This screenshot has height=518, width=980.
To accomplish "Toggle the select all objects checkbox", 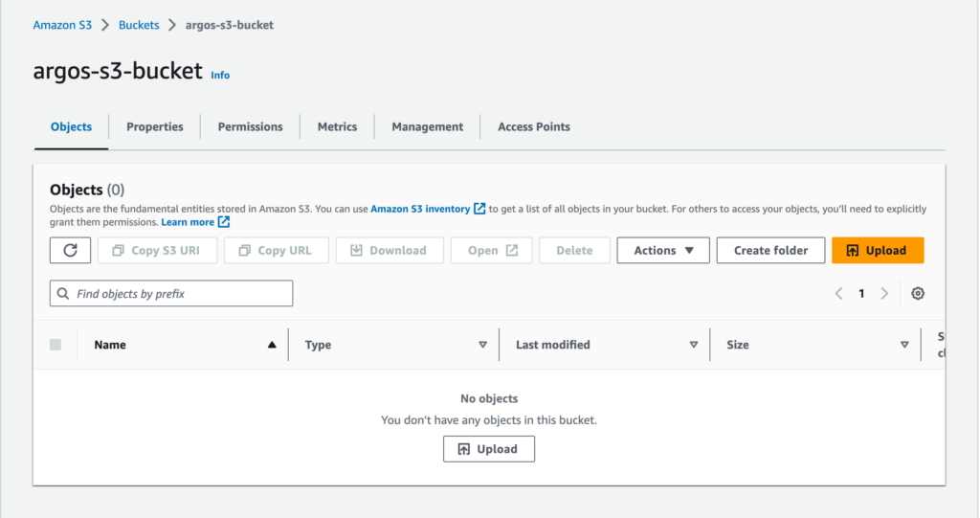I will coord(56,345).
